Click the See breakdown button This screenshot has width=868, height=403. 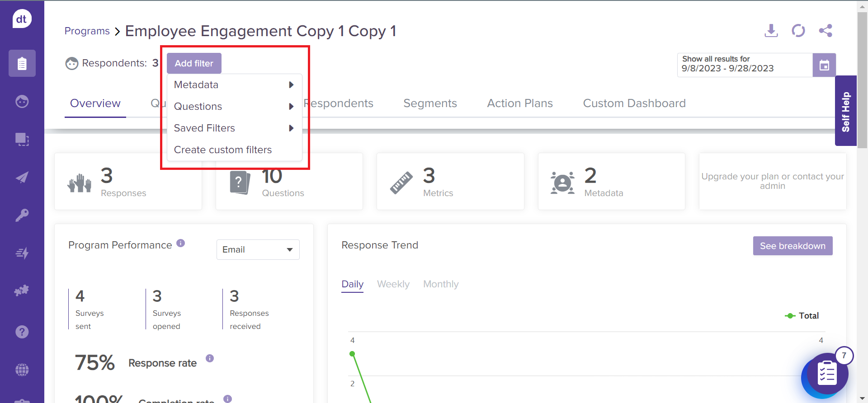[x=792, y=246]
